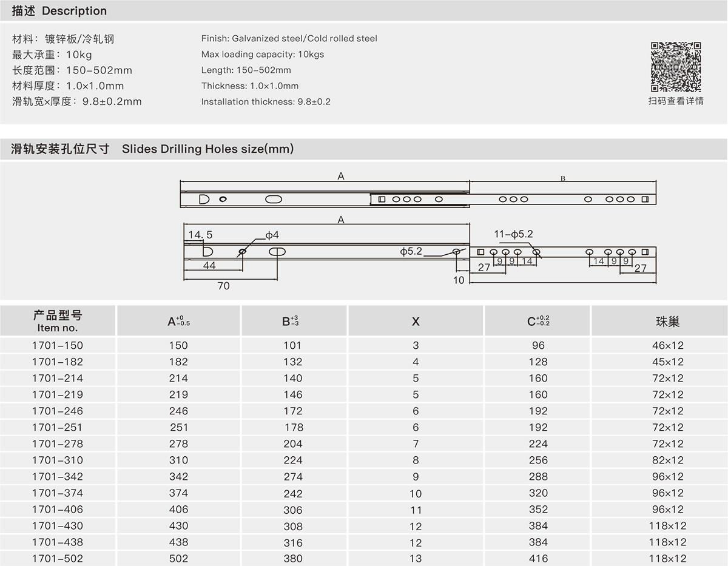Click C value '128' in 1701-182 row
This screenshot has height=566, width=728.
click(x=538, y=362)
